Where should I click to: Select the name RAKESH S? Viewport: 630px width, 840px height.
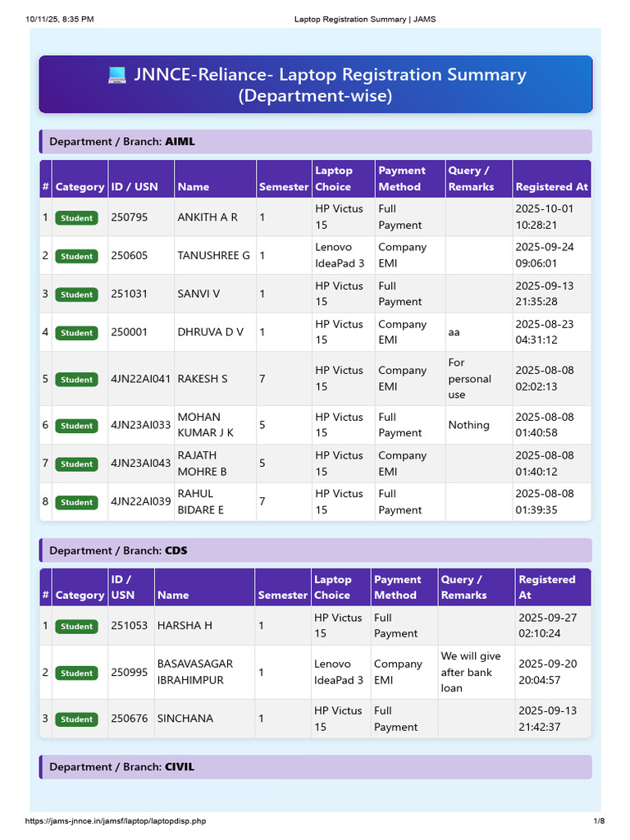point(203,379)
